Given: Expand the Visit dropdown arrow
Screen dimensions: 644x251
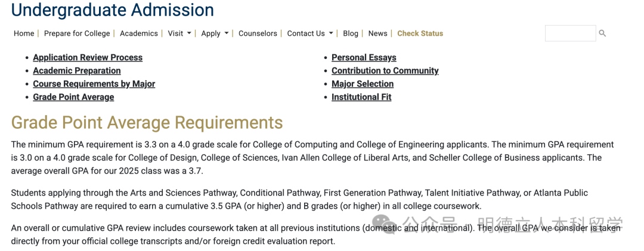Looking at the screenshot, I should (x=189, y=33).
